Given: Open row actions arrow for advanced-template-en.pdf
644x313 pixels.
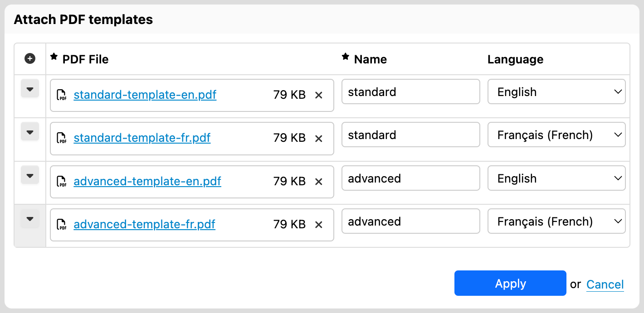Looking at the screenshot, I should click(x=30, y=175).
